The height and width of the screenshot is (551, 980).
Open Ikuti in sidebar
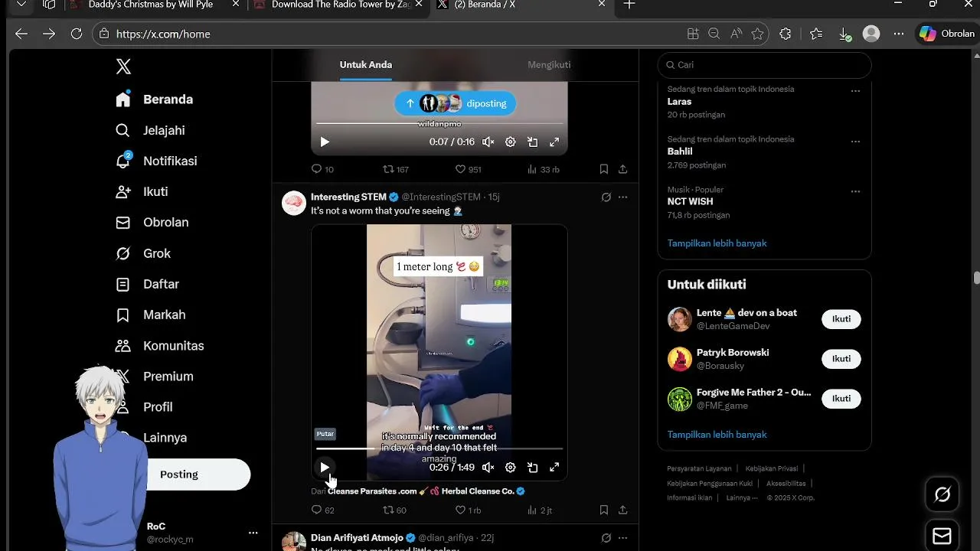[142, 191]
